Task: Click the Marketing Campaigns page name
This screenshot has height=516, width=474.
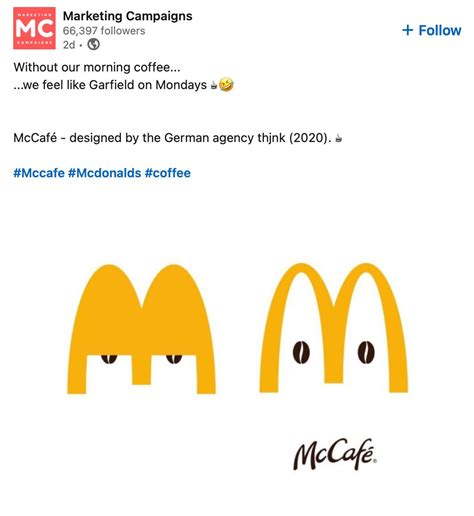Action: click(x=127, y=16)
